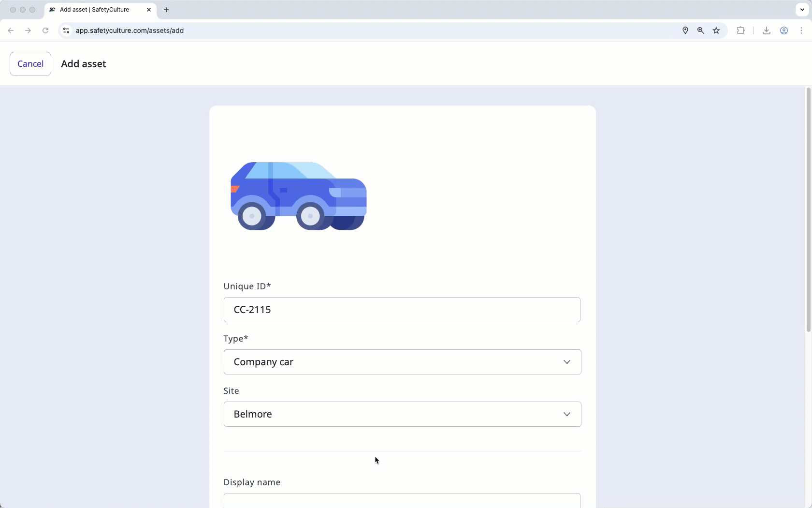812x508 pixels.
Task: Open the tab search chevron dropdown
Action: [x=802, y=10]
